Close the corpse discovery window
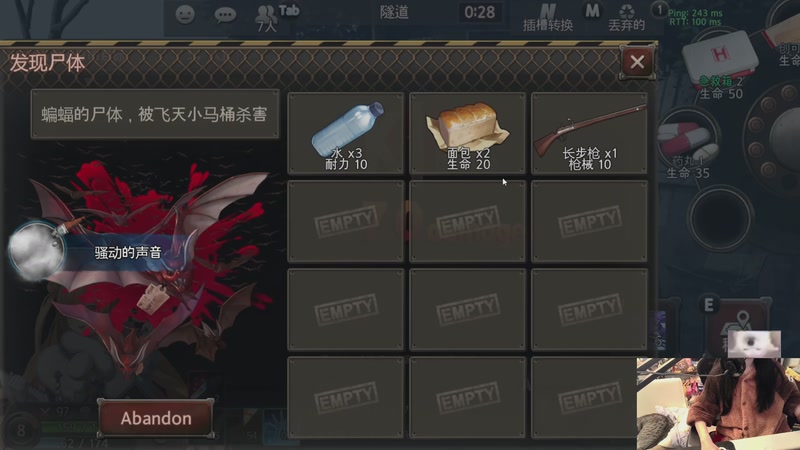Screen dimensions: 800x450 pos(637,62)
